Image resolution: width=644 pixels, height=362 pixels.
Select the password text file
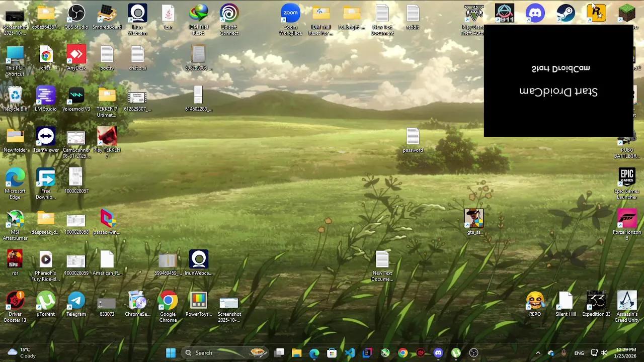point(413,137)
